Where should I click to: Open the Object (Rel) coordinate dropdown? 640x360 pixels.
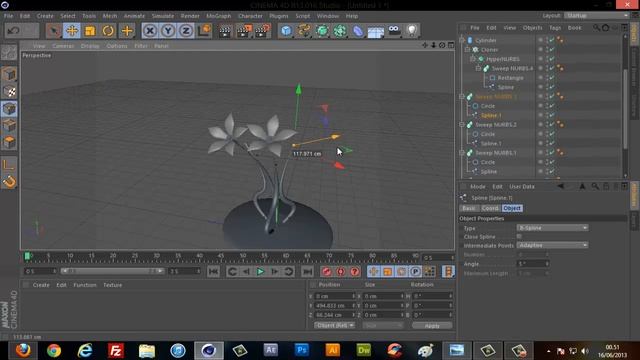(x=334, y=325)
